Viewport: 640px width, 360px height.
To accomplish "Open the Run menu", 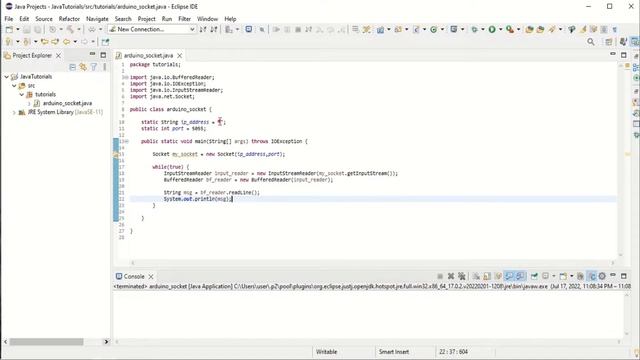I will (167, 19).
